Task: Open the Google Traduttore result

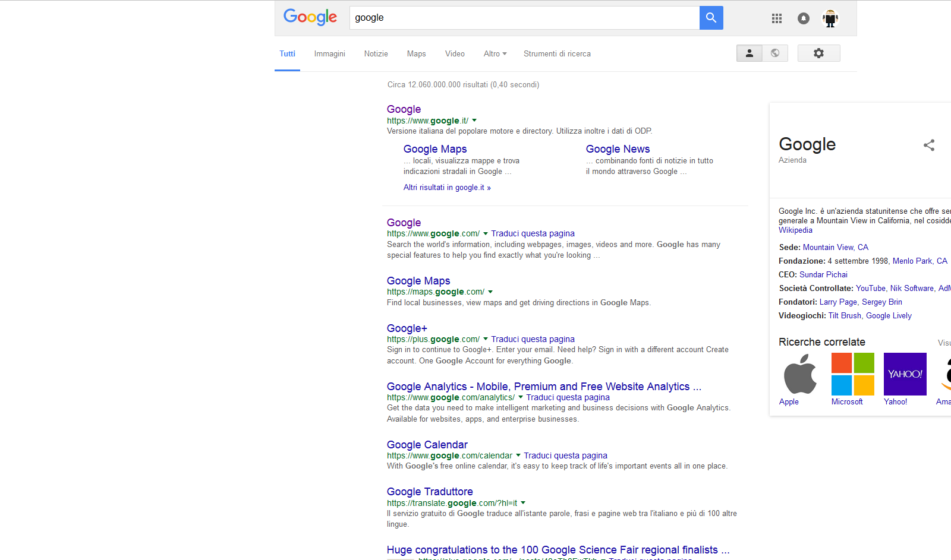Action: coord(430,492)
